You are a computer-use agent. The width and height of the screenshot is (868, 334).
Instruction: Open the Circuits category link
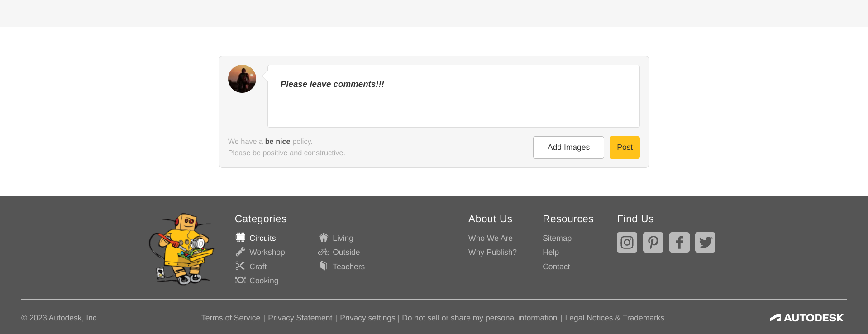click(262, 238)
